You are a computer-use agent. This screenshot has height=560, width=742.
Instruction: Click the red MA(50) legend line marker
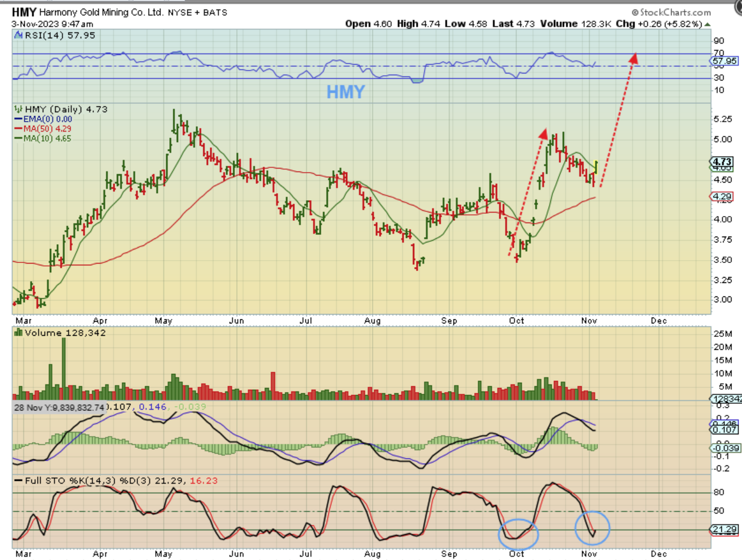(x=18, y=129)
